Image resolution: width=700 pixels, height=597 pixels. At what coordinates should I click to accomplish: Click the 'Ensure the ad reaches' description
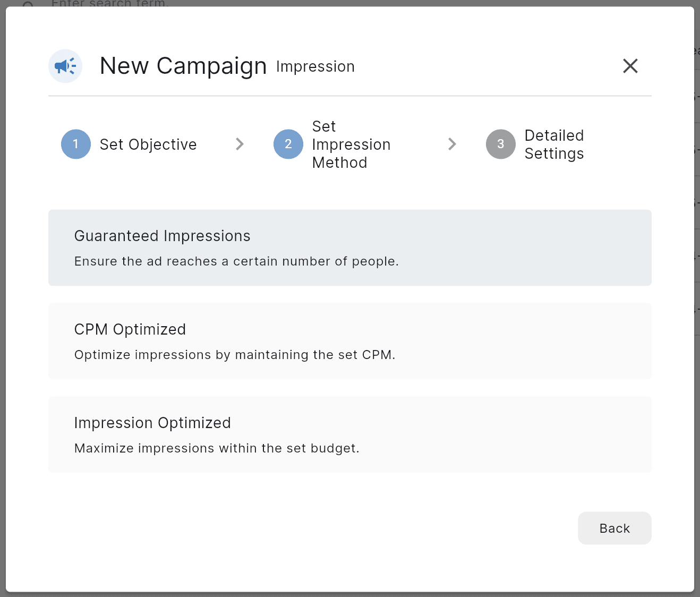point(236,261)
